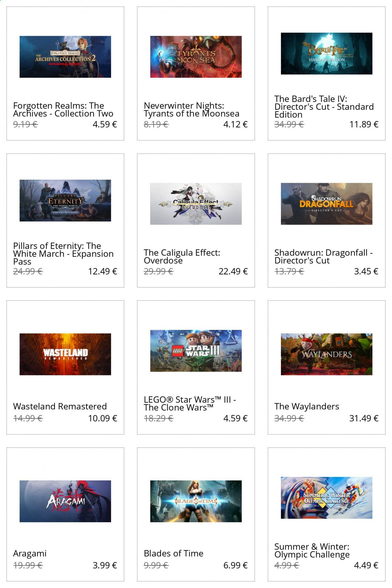Screen dimensions: 392x588
Task: Click the crossed-out 29.99 € original price
Action: pyautogui.click(x=158, y=271)
